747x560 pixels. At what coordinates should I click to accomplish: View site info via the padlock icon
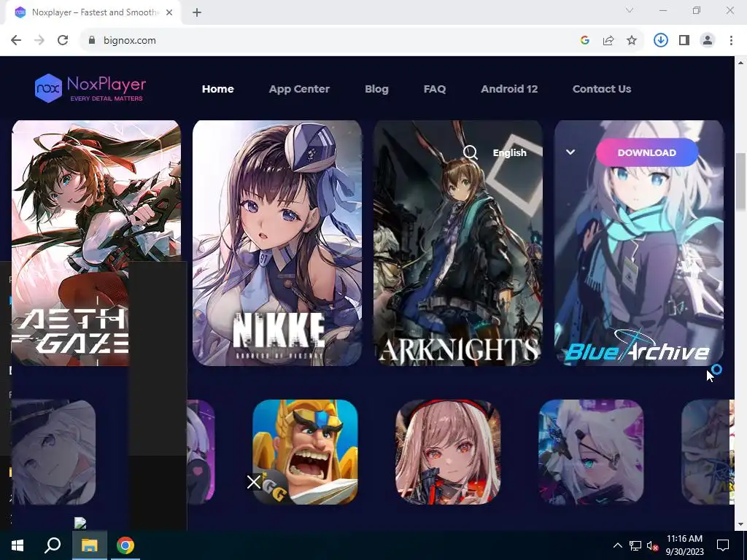click(92, 41)
